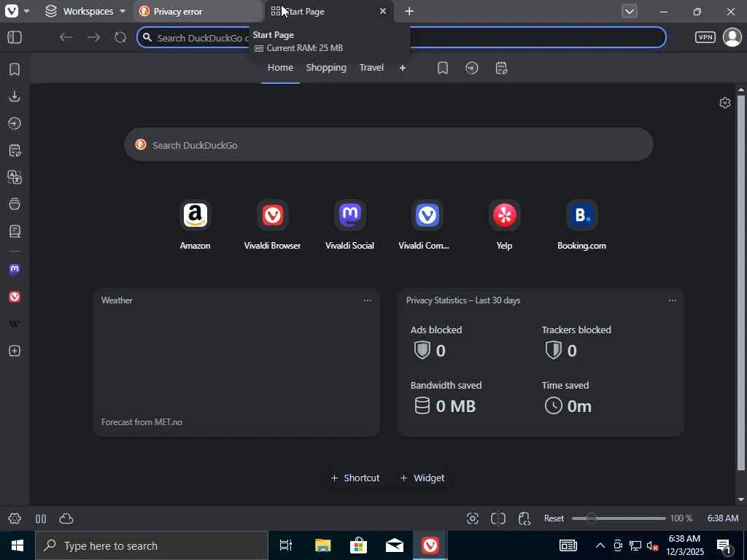Image resolution: width=747 pixels, height=560 pixels.
Task: Add a new web panel
Action: pyautogui.click(x=15, y=351)
